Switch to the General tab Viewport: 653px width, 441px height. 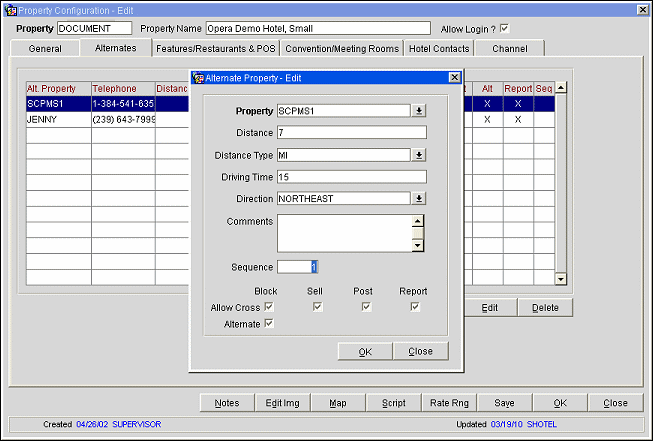[45, 48]
